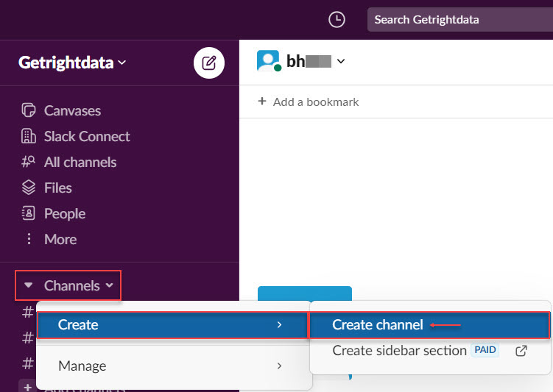Image resolution: width=553 pixels, height=392 pixels.
Task: Click the second channel hash icon
Action: [28, 338]
